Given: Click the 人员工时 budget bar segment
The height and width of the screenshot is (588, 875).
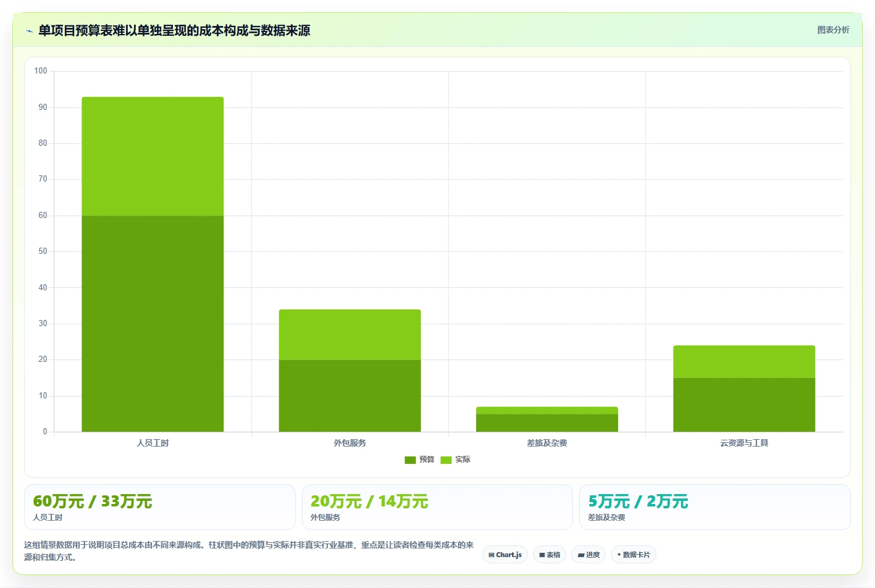Looking at the screenshot, I should tap(153, 324).
